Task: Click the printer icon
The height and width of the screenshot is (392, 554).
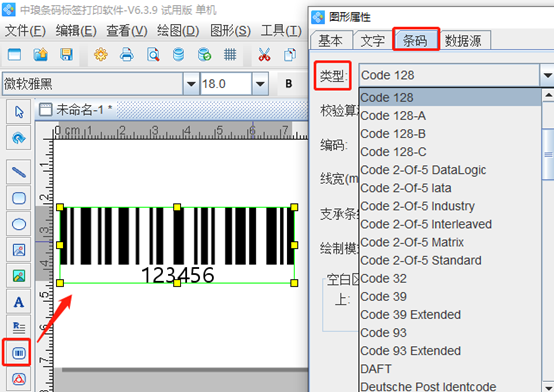Action: pyautogui.click(x=126, y=55)
